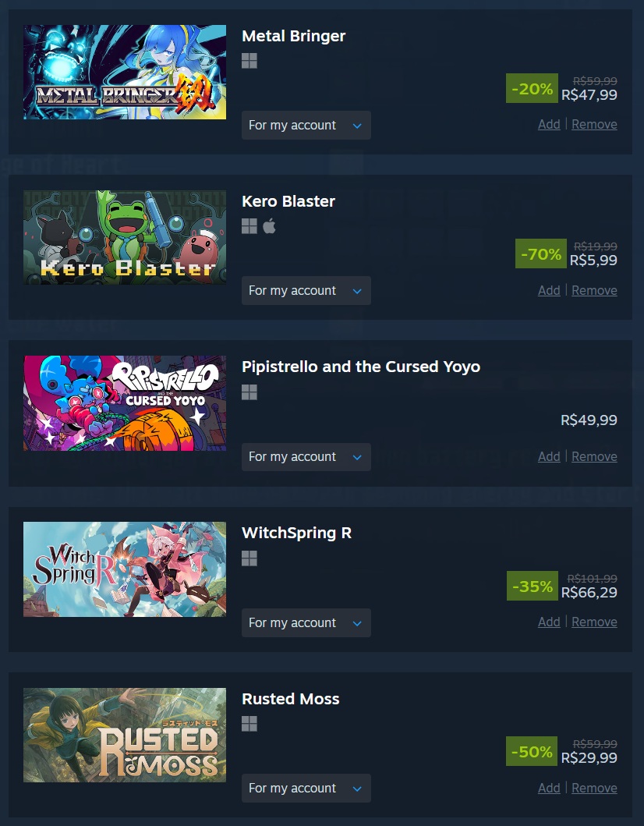Click the WitchSpring R game title

(296, 533)
